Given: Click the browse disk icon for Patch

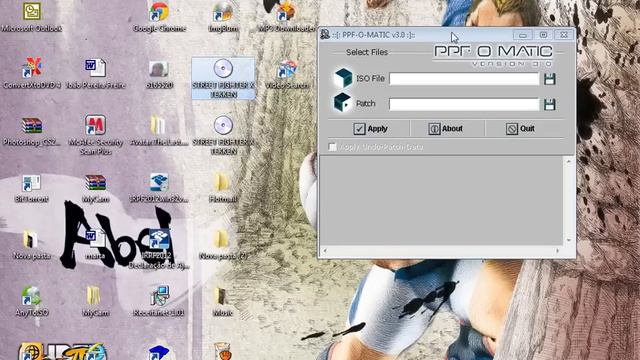Looking at the screenshot, I should point(549,104).
